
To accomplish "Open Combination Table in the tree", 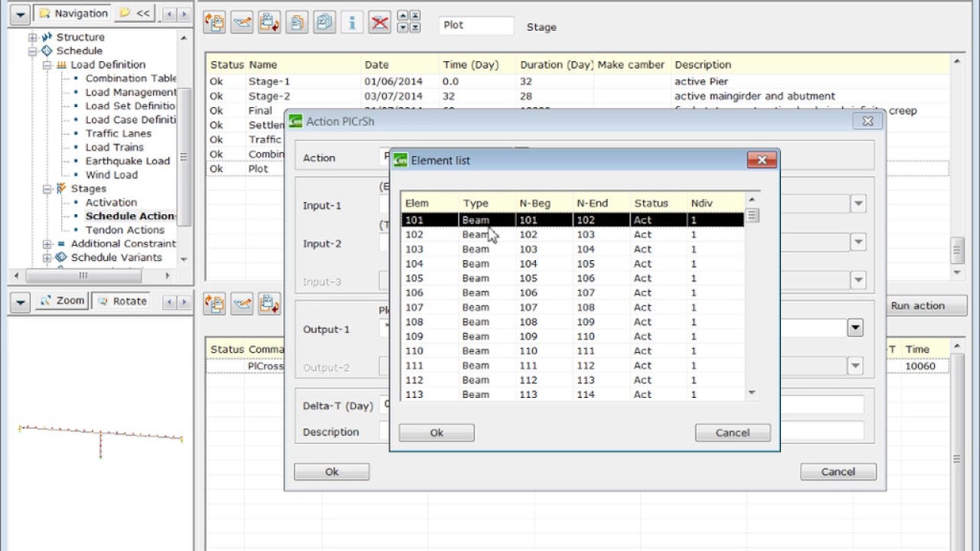I will [x=131, y=78].
